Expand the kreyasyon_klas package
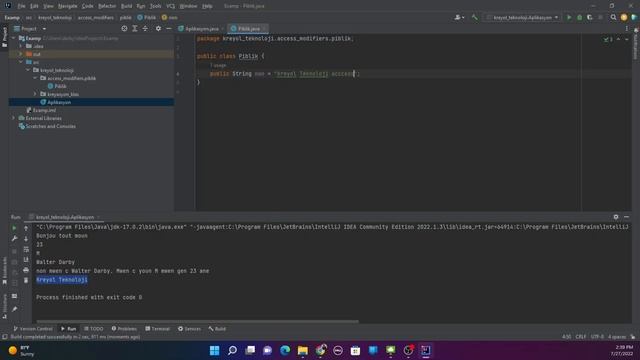The height and width of the screenshot is (360, 640). pos(35,94)
